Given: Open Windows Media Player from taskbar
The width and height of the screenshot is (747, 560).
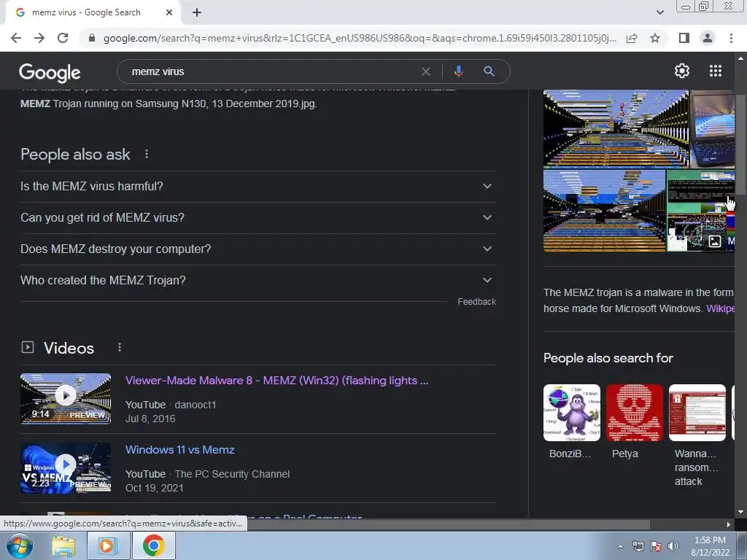Looking at the screenshot, I should coord(108,545).
